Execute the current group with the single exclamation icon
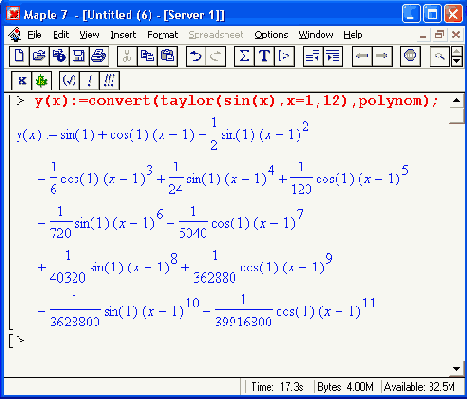Viewport: 467px width, 399px height. (x=89, y=81)
